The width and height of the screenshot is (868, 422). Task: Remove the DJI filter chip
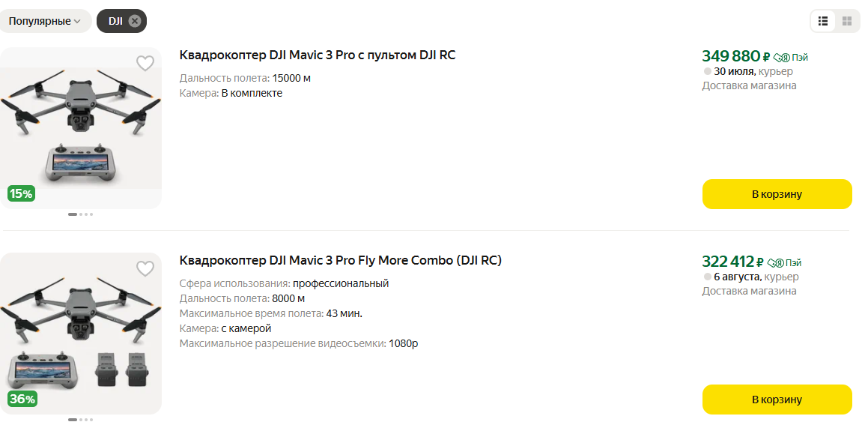click(x=135, y=21)
